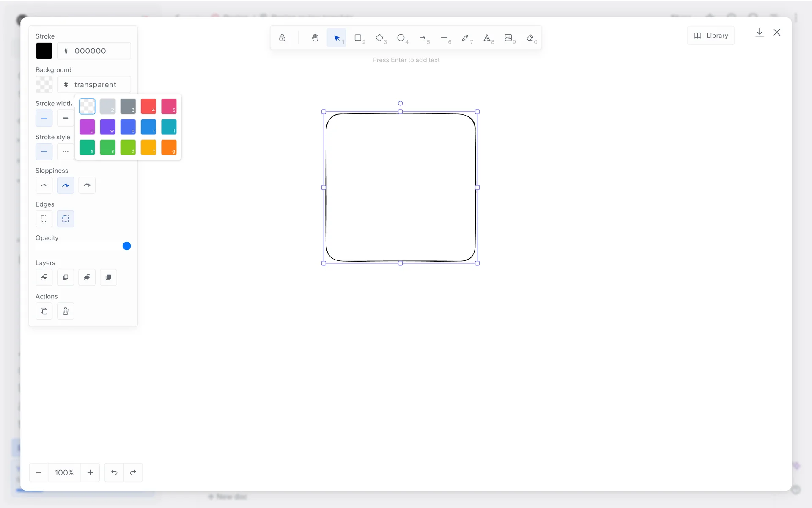Select the Eraser tool
This screenshot has width=812, height=508.
(x=530, y=38)
